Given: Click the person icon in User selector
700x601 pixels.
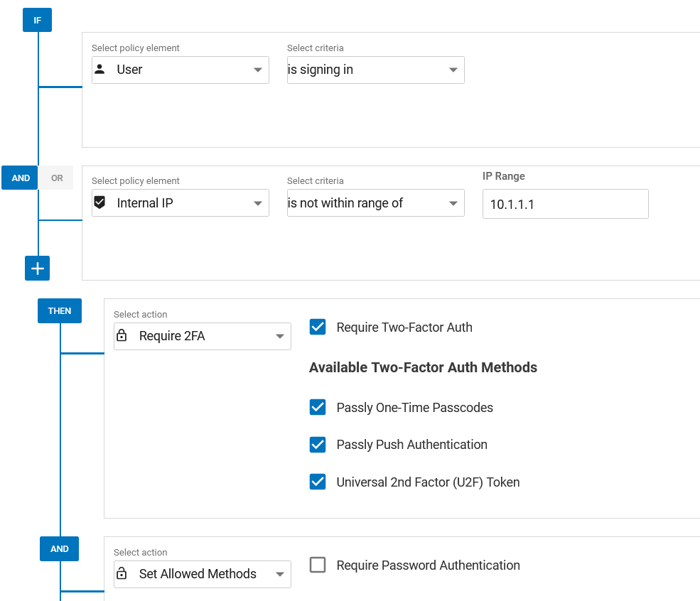Looking at the screenshot, I should coord(100,70).
